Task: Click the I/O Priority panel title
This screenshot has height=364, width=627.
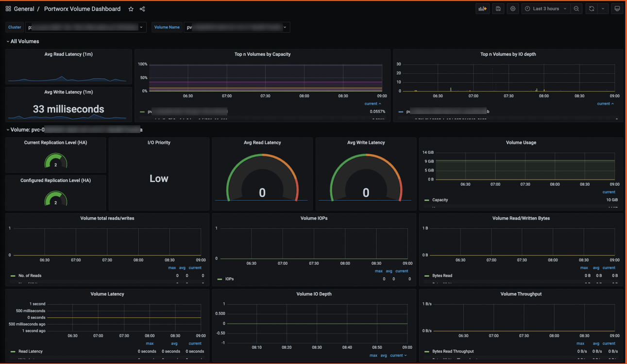Action: [x=159, y=143]
